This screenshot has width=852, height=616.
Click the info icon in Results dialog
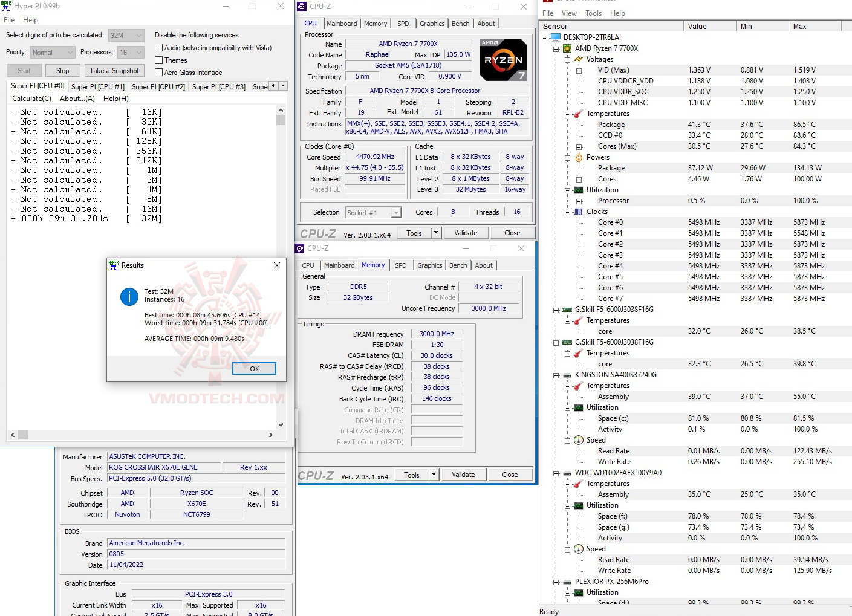pos(129,296)
